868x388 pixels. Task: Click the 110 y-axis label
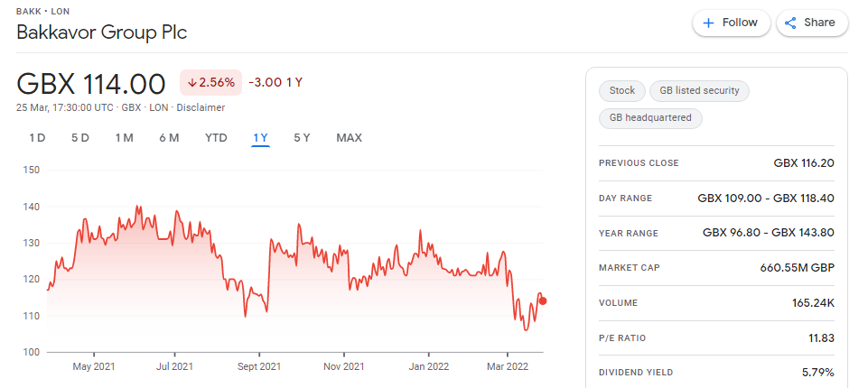[x=33, y=316]
